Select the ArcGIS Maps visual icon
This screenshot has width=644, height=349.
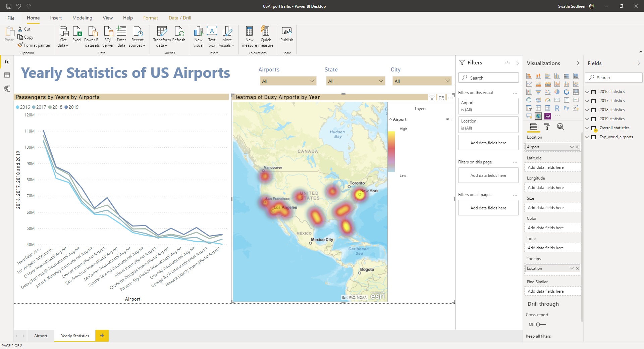(x=538, y=116)
